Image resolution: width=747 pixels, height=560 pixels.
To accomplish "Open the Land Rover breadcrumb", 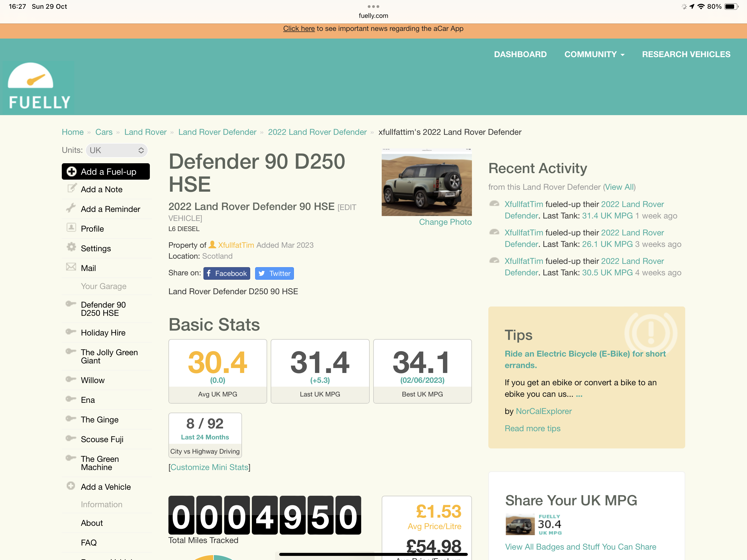I will (x=145, y=132).
